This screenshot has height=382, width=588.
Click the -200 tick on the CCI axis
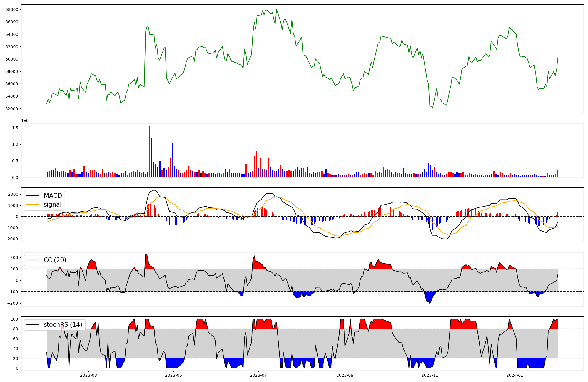coord(12,303)
